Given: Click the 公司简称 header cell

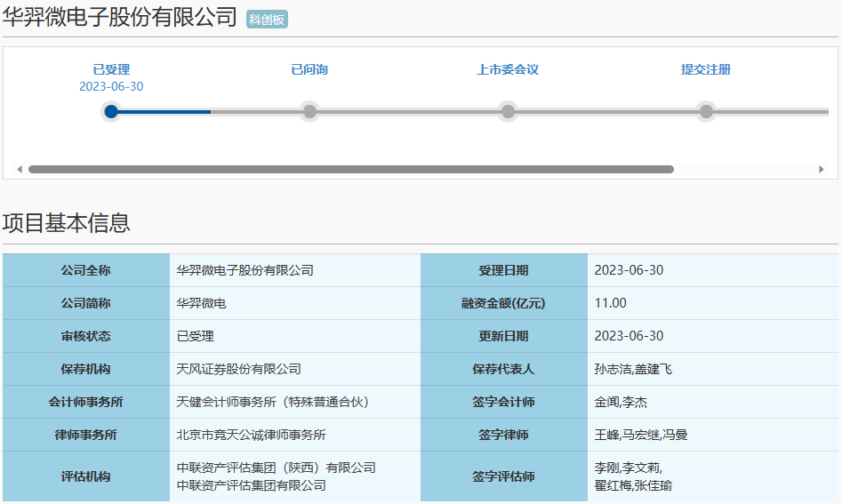Looking at the screenshot, I should (x=86, y=303).
